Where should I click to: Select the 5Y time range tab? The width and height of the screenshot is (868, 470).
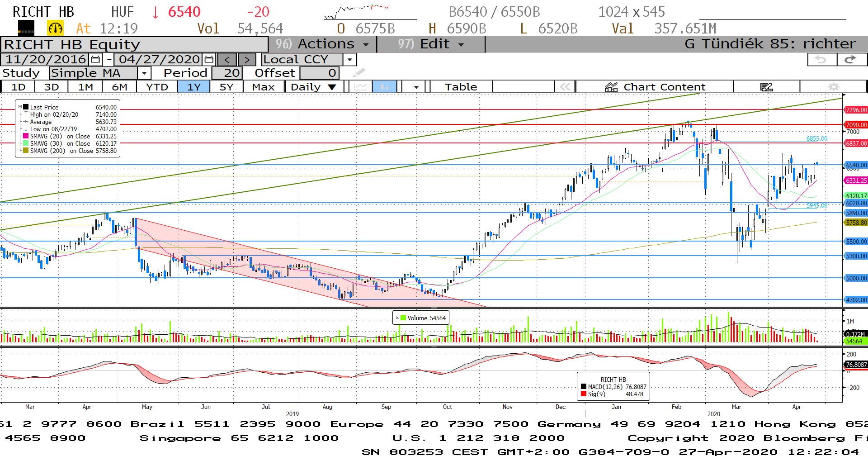[226, 87]
